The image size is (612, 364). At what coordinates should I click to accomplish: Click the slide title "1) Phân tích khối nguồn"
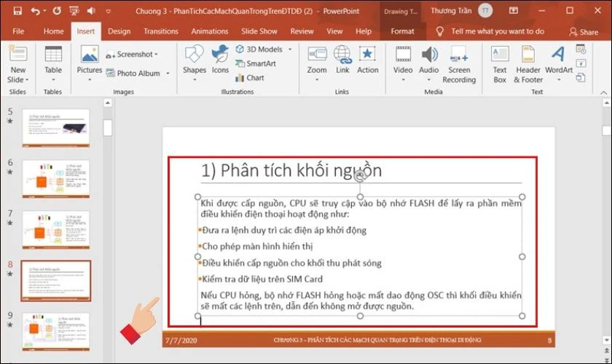coord(291,170)
